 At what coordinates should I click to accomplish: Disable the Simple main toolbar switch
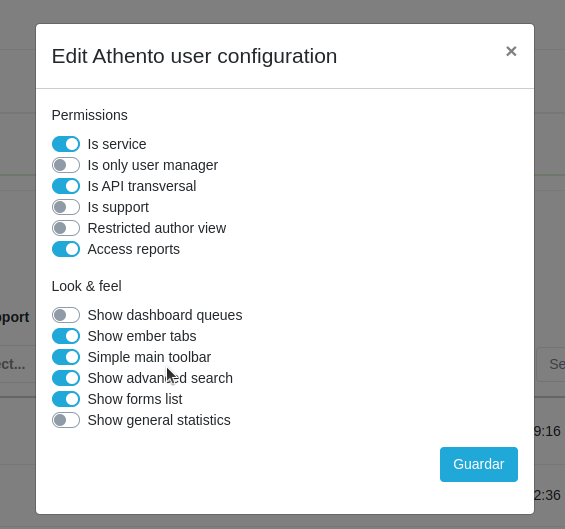tap(66, 357)
